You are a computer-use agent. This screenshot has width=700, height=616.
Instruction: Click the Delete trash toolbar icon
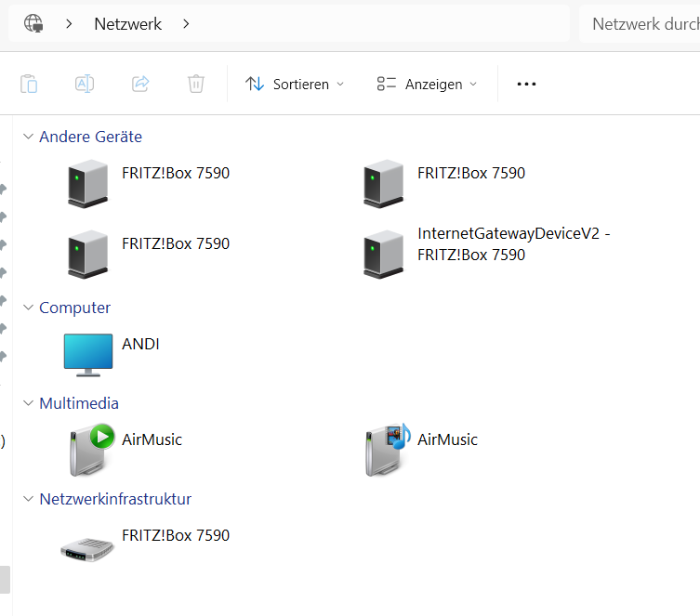click(196, 84)
